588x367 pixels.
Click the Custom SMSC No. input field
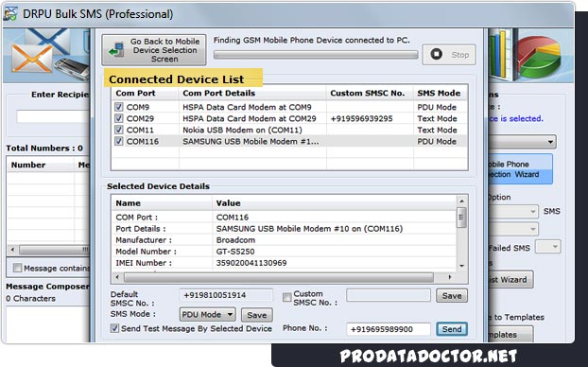point(389,295)
